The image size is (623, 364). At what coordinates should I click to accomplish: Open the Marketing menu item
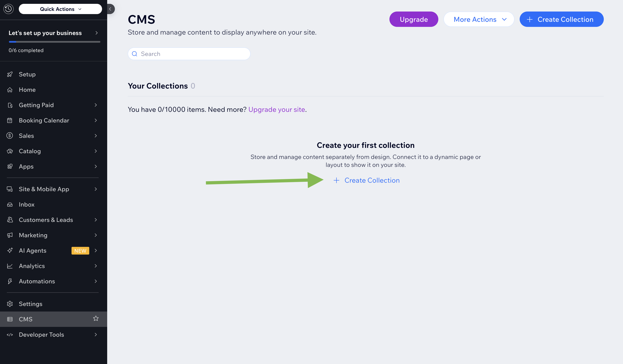point(33,235)
